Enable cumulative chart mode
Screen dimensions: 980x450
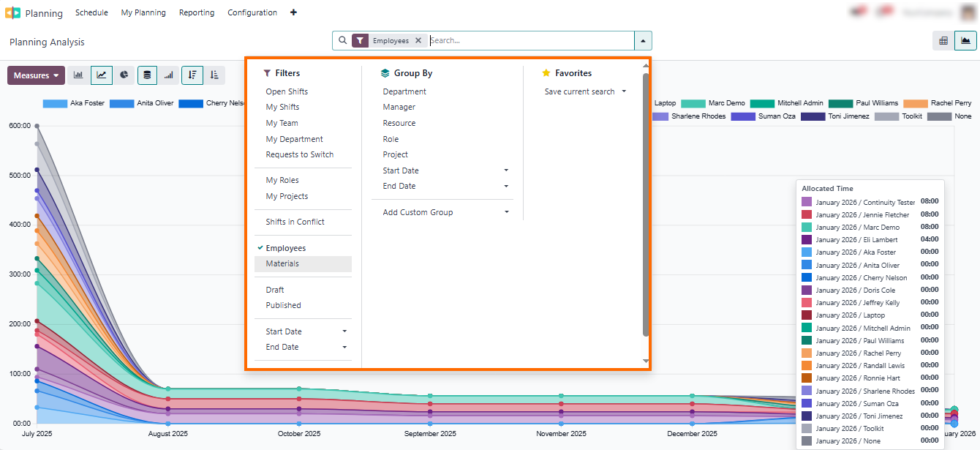169,75
